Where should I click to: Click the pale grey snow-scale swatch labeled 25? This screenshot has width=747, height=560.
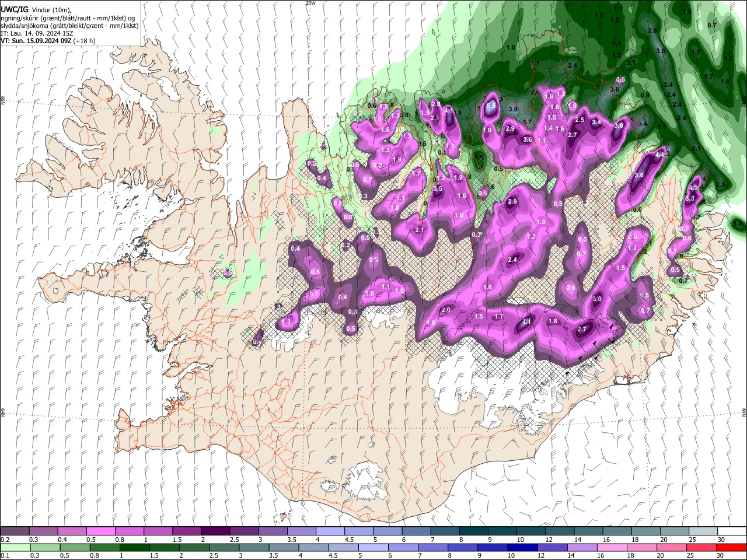702,531
